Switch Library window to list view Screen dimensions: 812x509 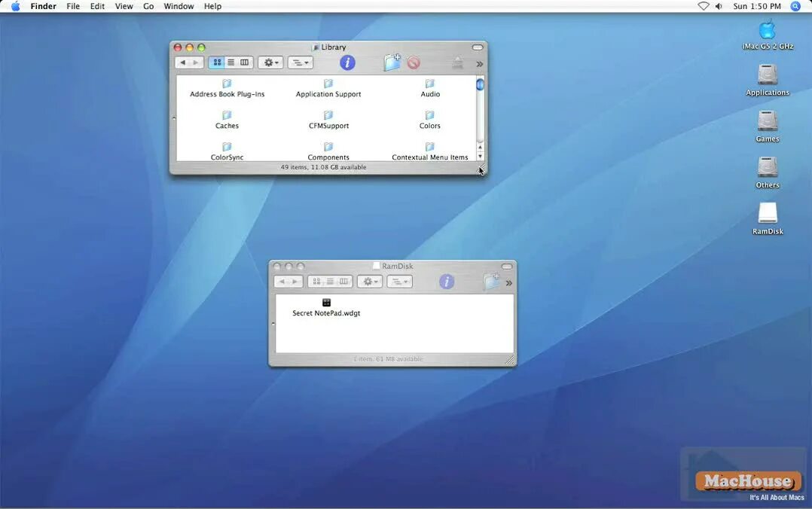pos(231,62)
